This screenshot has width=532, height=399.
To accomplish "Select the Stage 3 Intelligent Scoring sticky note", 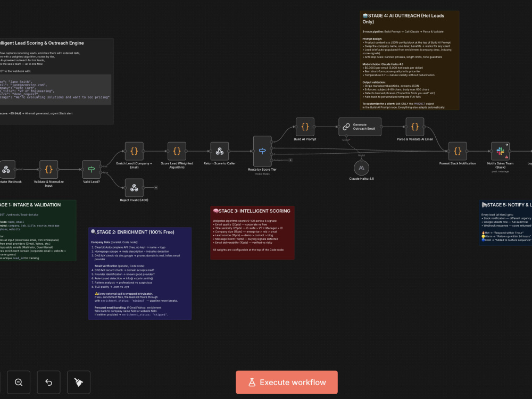I will (252, 233).
